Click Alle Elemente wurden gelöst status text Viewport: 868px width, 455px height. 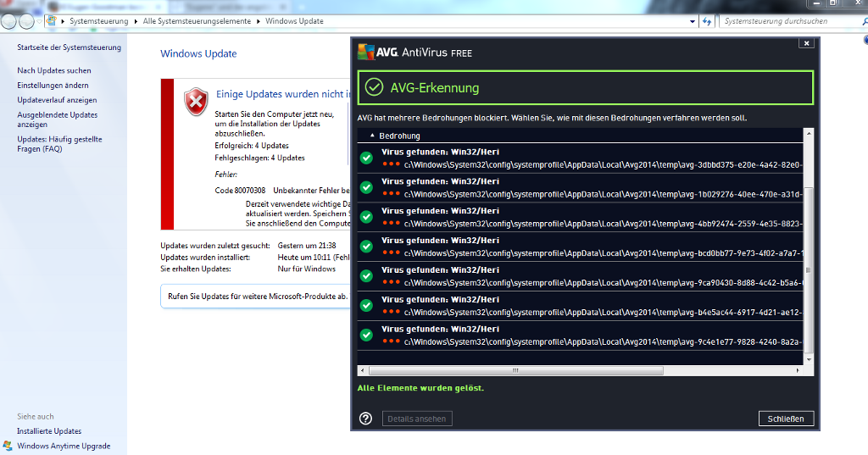coord(420,388)
